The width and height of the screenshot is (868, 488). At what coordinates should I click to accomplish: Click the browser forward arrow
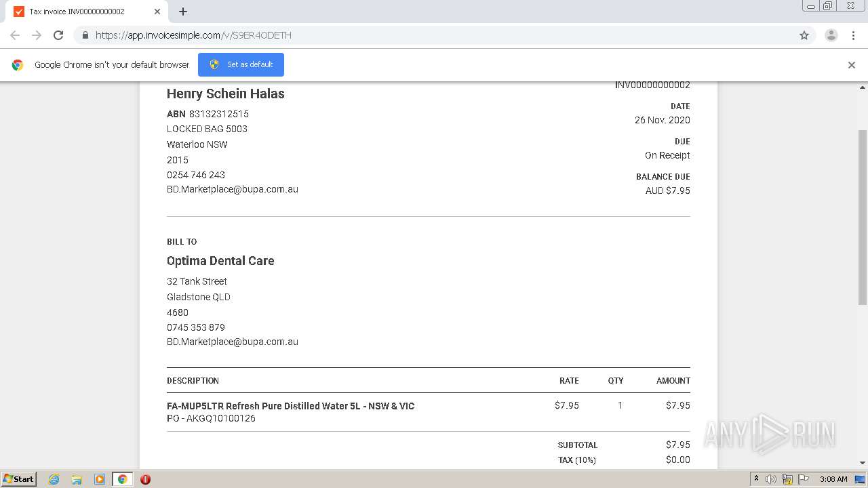pos(37,35)
